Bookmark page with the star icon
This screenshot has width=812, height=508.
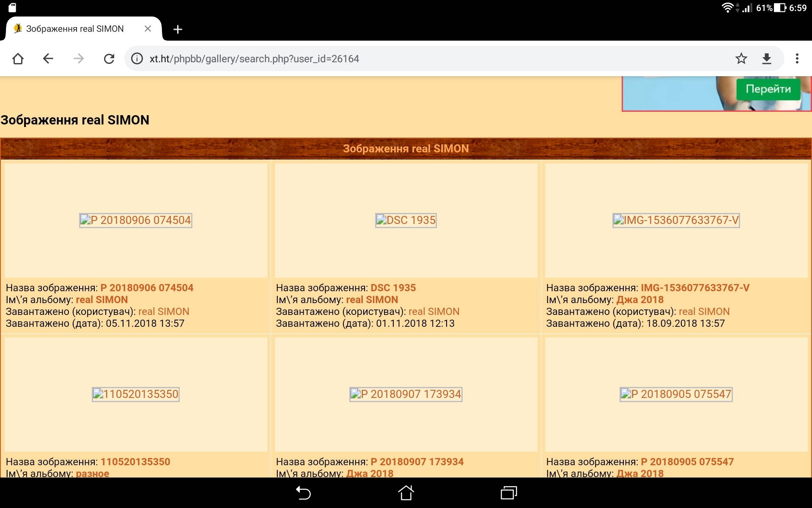[741, 58]
